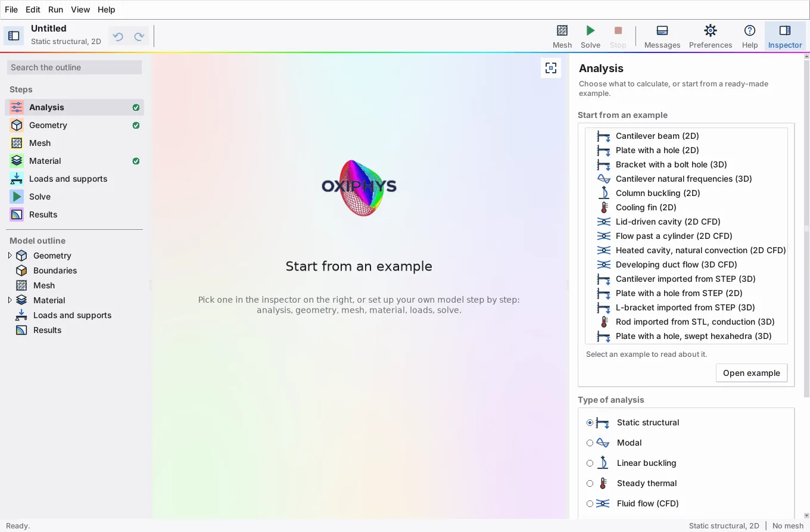The height and width of the screenshot is (532, 810).
Task: Select the Boundaries item in Model outline
Action: pyautogui.click(x=55, y=270)
